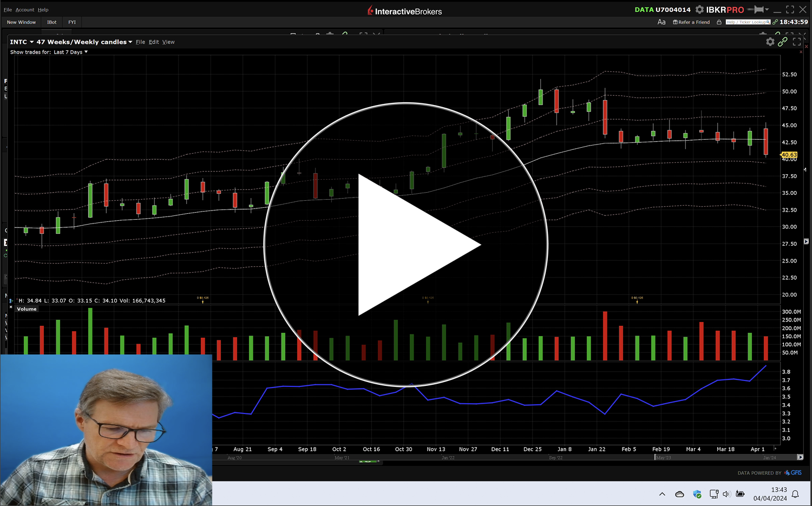Click the Refer a Friend link
812x506 pixels.
[691, 22]
